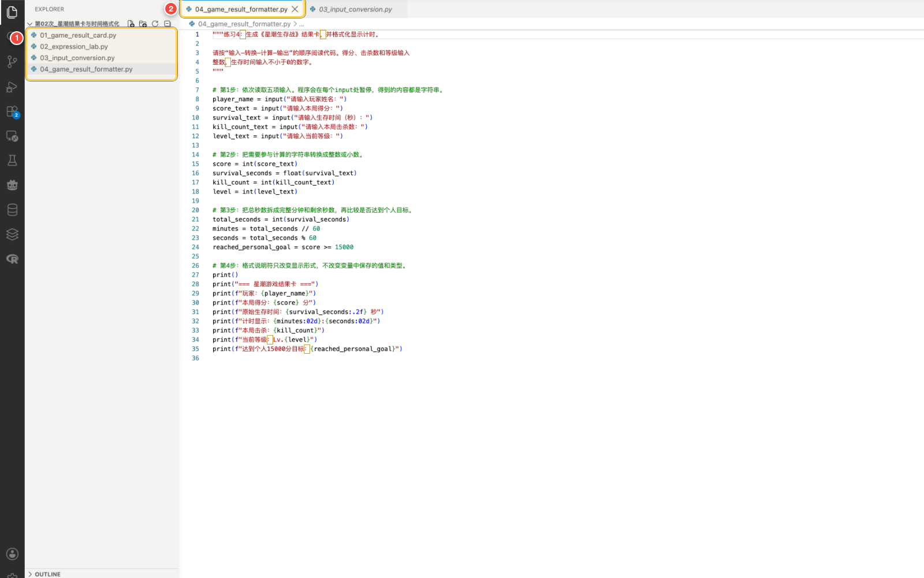The image size is (924, 578).
Task: Place cursor on player_name input line
Action: 280,99
